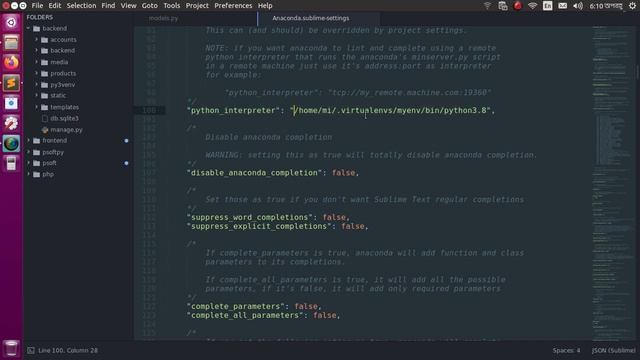640x360 pixels.
Task: Open the wifi network indicator
Action: [532, 6]
